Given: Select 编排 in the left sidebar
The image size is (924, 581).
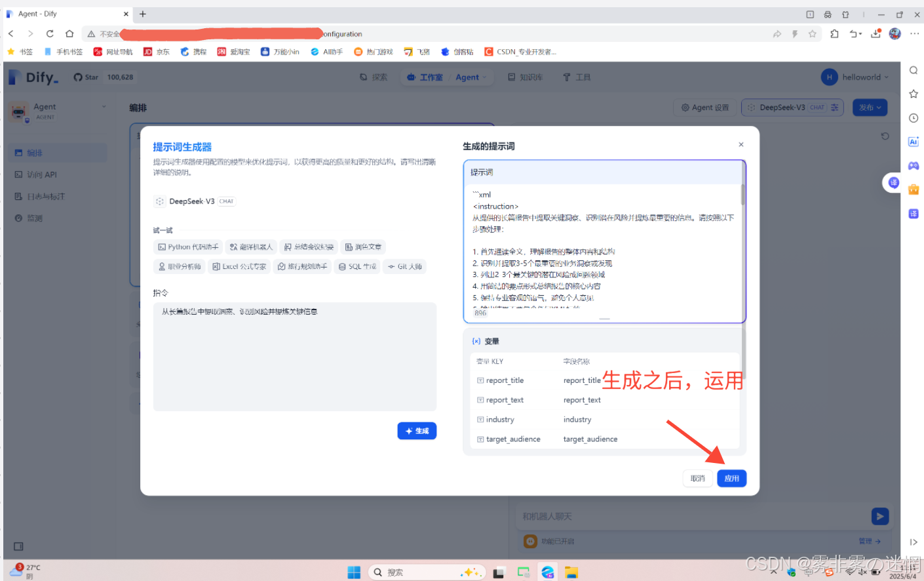Looking at the screenshot, I should tap(57, 153).
